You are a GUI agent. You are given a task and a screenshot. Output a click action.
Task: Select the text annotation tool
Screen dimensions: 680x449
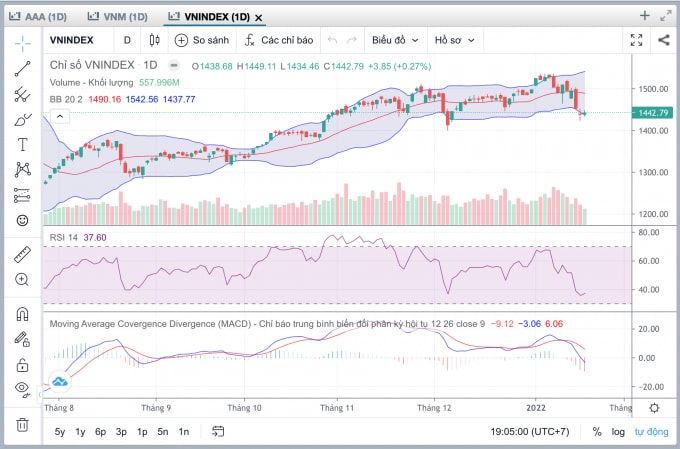[23, 144]
